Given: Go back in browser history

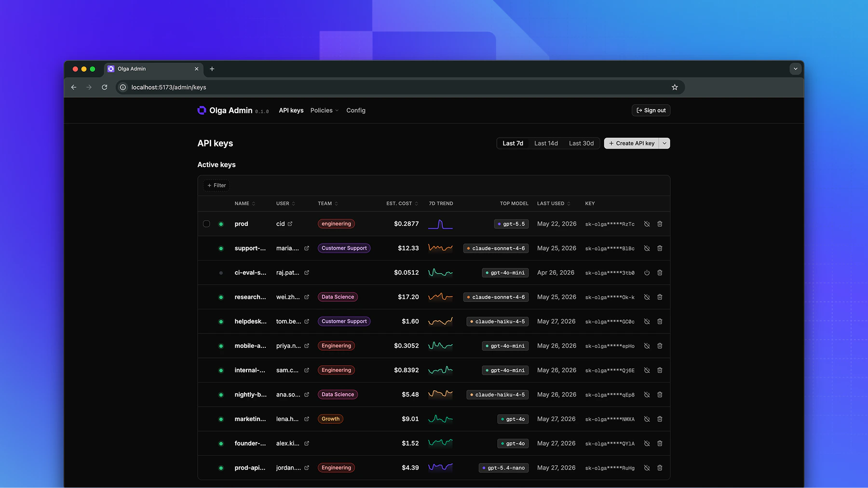Looking at the screenshot, I should tap(74, 87).
